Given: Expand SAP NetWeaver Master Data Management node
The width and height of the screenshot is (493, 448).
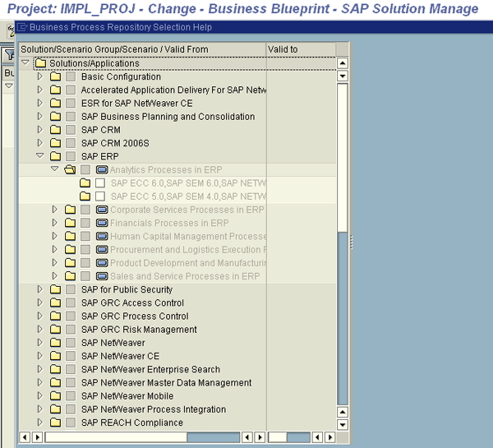Looking at the screenshot, I should 40,382.
